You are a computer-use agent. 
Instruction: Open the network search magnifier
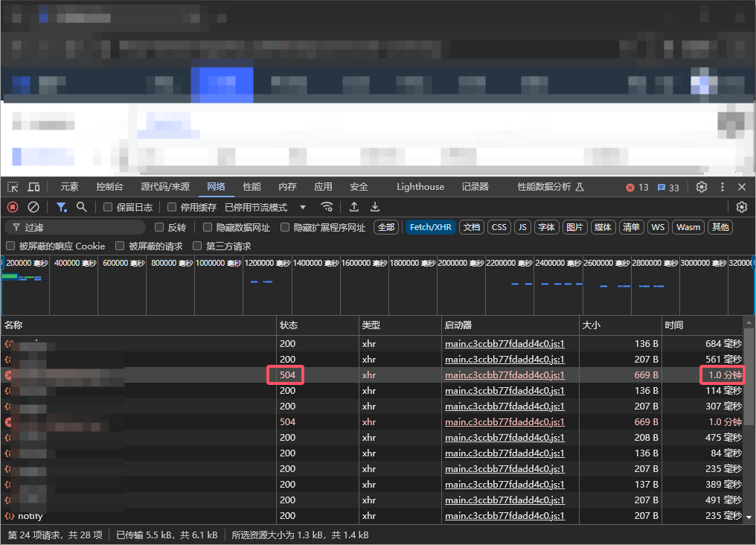coord(82,207)
